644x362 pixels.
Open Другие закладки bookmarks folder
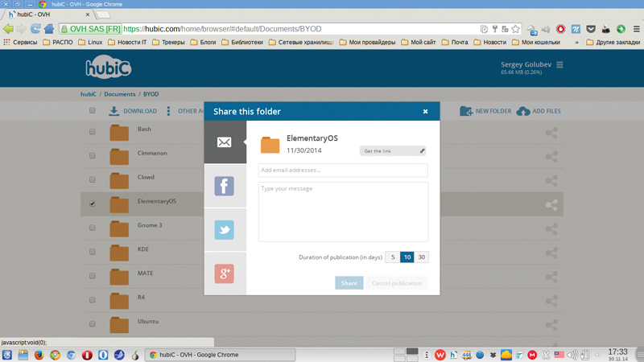(613, 42)
